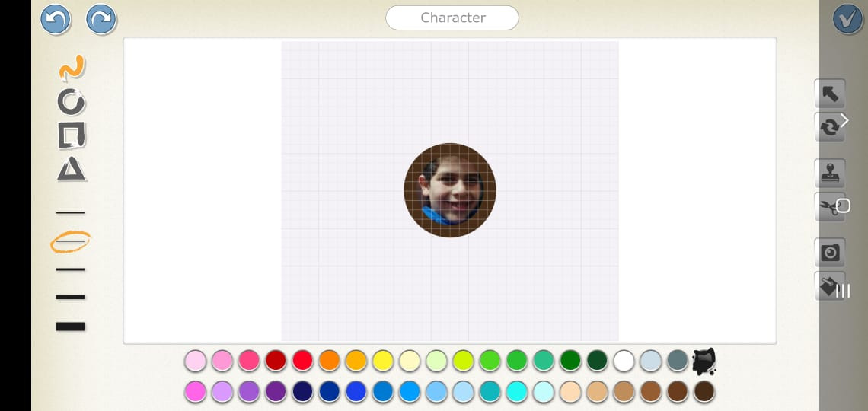Select the triangle shape tool
Screen dimensions: 868x411
[72, 169]
